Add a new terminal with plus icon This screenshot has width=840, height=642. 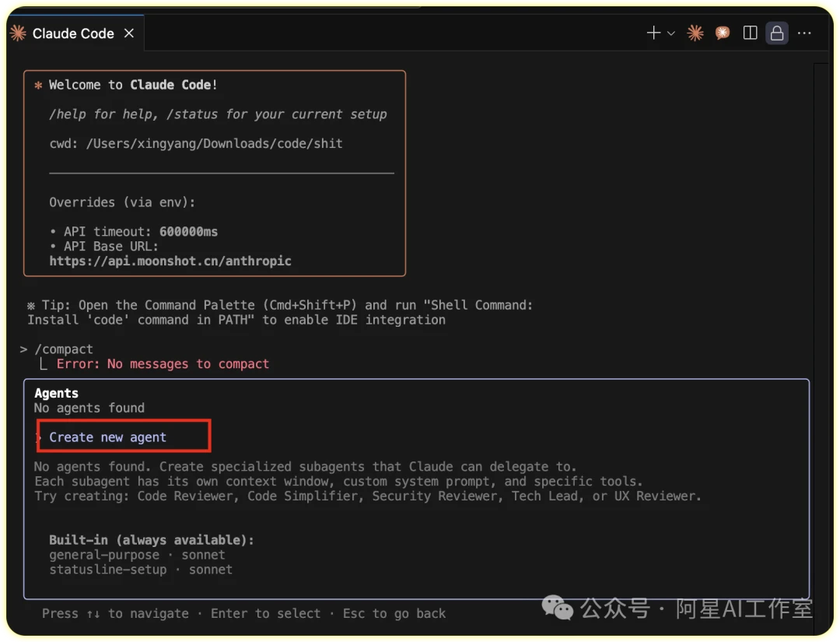pos(653,33)
